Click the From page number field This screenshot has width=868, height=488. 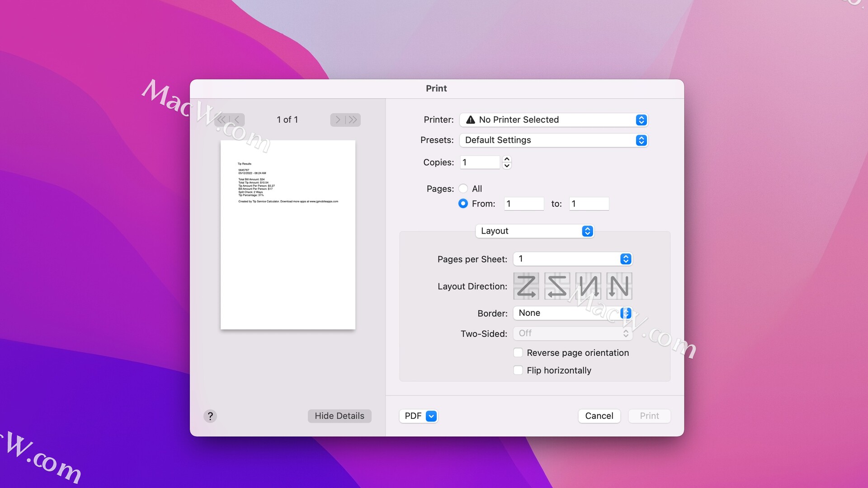pyautogui.click(x=524, y=204)
